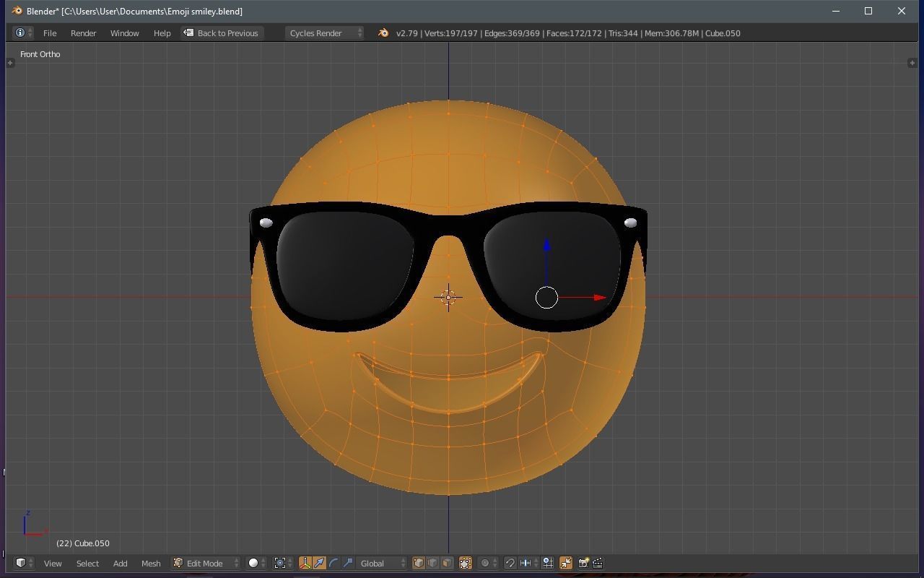Open the File menu
The width and height of the screenshot is (924, 578).
click(50, 33)
